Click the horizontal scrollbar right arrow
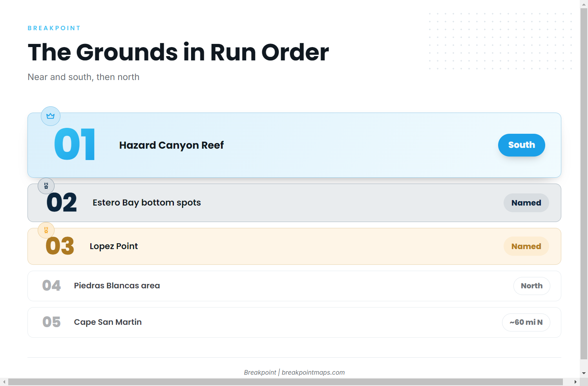This screenshot has height=386, width=588. (575, 382)
